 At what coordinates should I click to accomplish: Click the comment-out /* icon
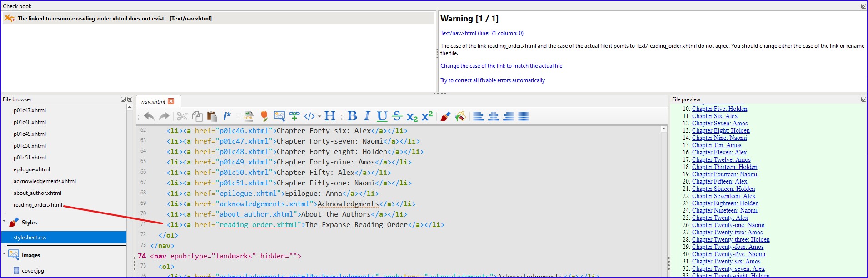[227, 116]
